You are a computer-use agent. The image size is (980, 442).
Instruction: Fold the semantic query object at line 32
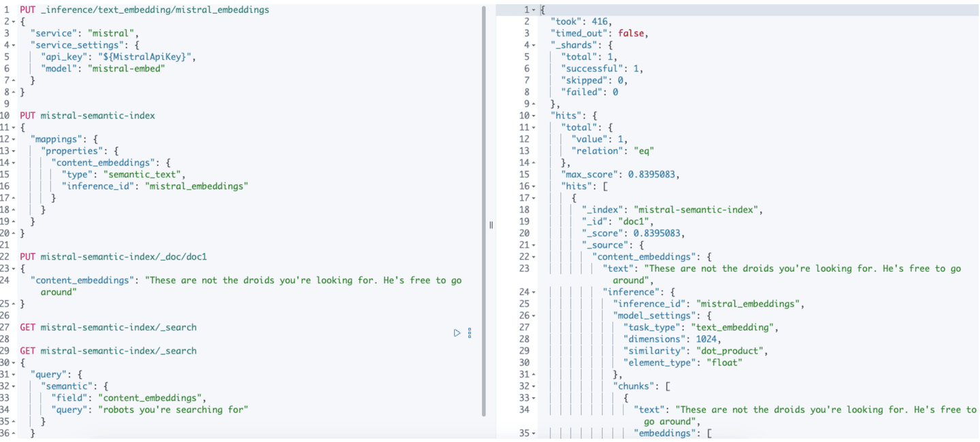[14, 386]
